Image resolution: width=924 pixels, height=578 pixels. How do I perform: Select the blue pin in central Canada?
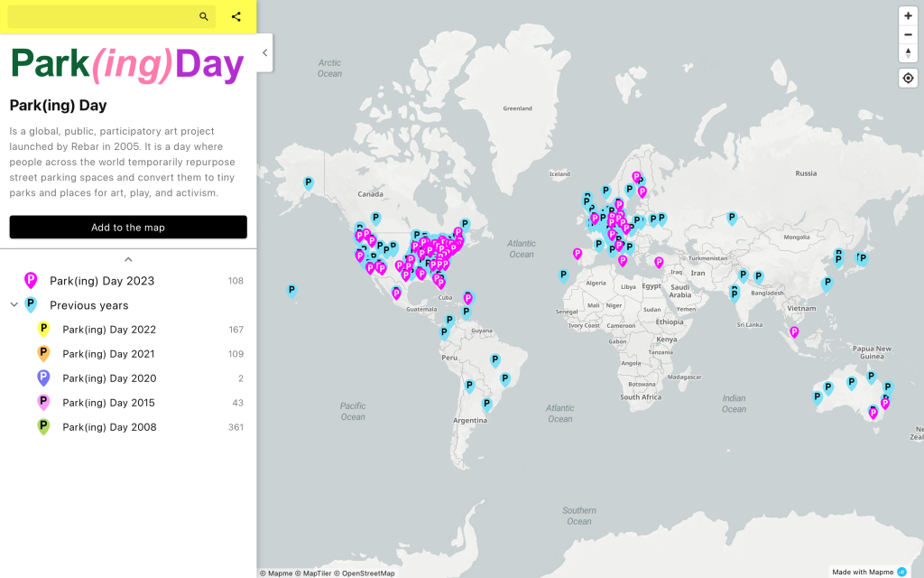pos(376,219)
